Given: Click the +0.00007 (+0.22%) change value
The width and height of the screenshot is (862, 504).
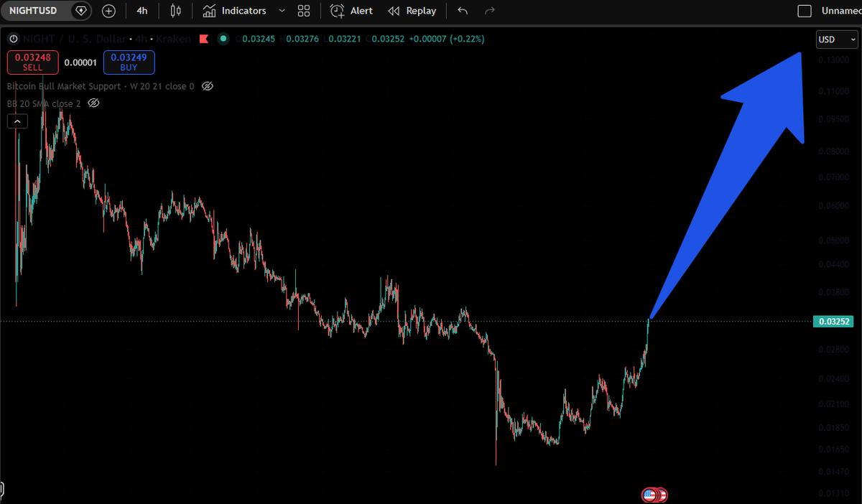Looking at the screenshot, I should pyautogui.click(x=446, y=39).
